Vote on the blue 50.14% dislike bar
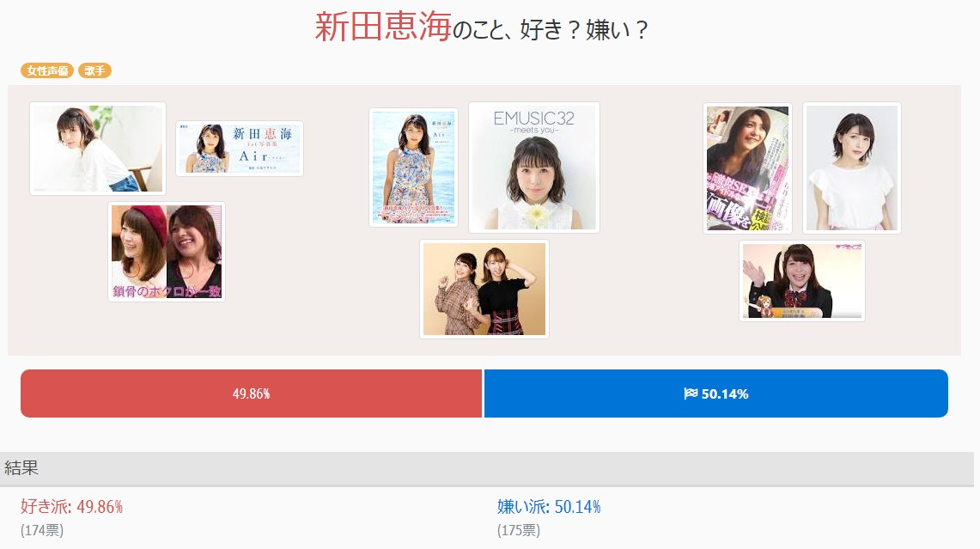 click(x=716, y=393)
